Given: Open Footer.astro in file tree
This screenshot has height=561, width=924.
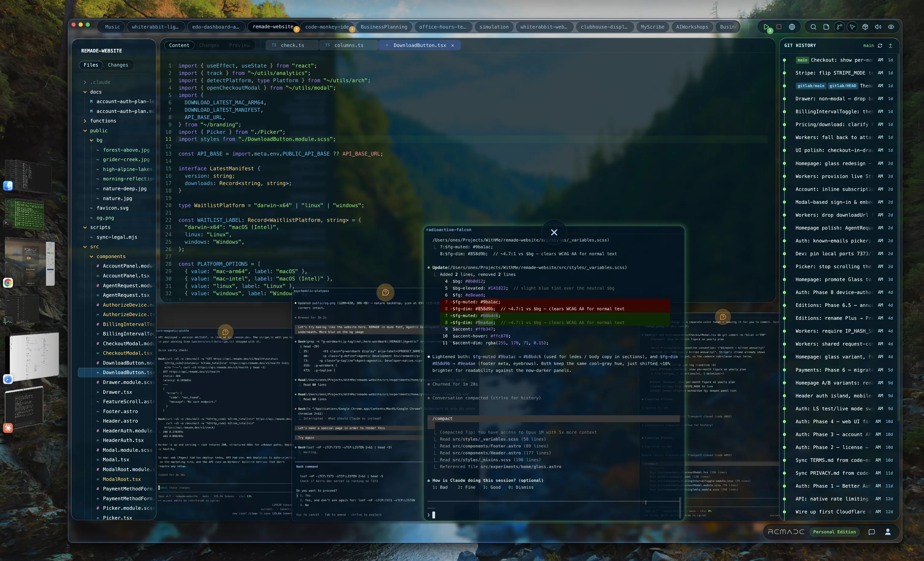Looking at the screenshot, I should click(x=120, y=411).
